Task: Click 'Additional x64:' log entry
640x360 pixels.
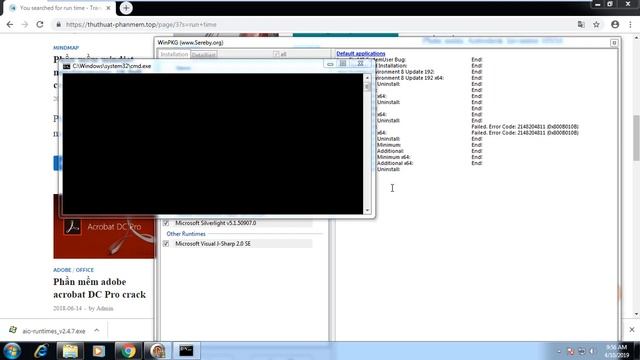Action: [x=395, y=163]
